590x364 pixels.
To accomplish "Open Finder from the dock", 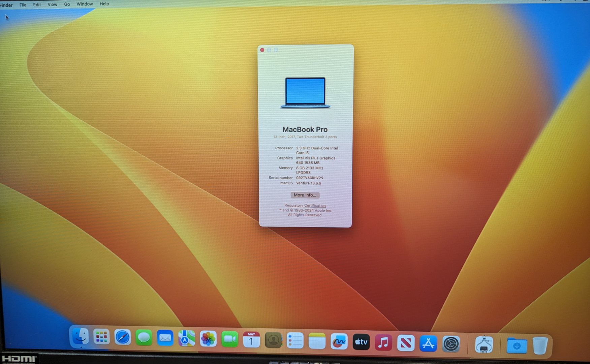I will click(x=81, y=336).
